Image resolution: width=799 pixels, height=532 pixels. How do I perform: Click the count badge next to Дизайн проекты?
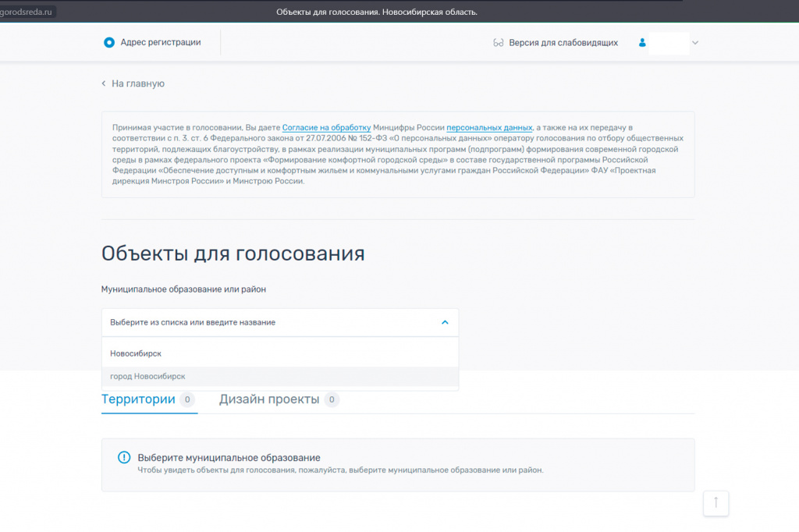pyautogui.click(x=332, y=399)
